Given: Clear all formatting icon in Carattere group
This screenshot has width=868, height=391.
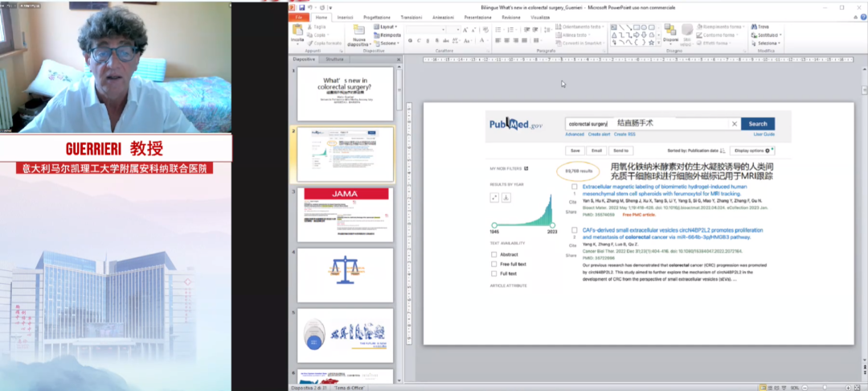Looking at the screenshot, I should coord(486,30).
